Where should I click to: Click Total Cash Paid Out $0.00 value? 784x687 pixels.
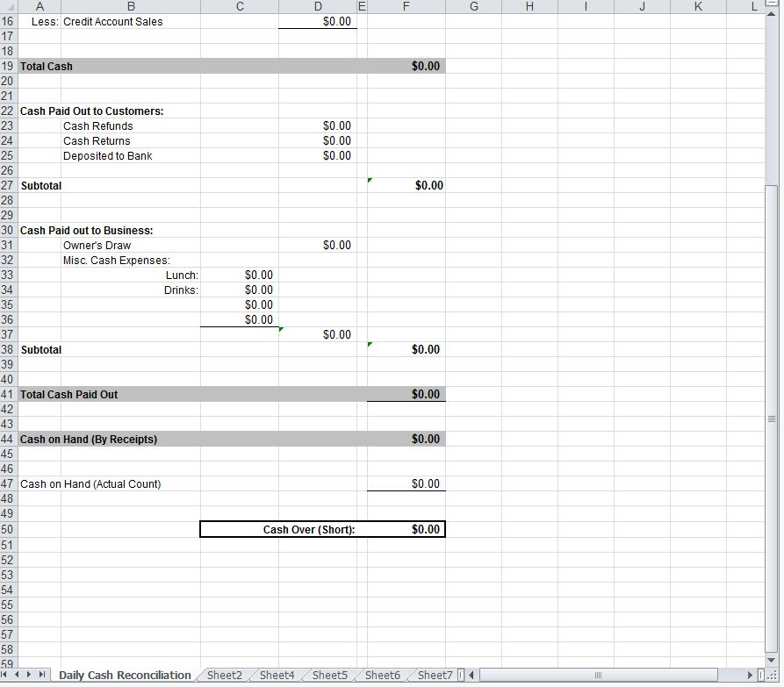click(426, 394)
